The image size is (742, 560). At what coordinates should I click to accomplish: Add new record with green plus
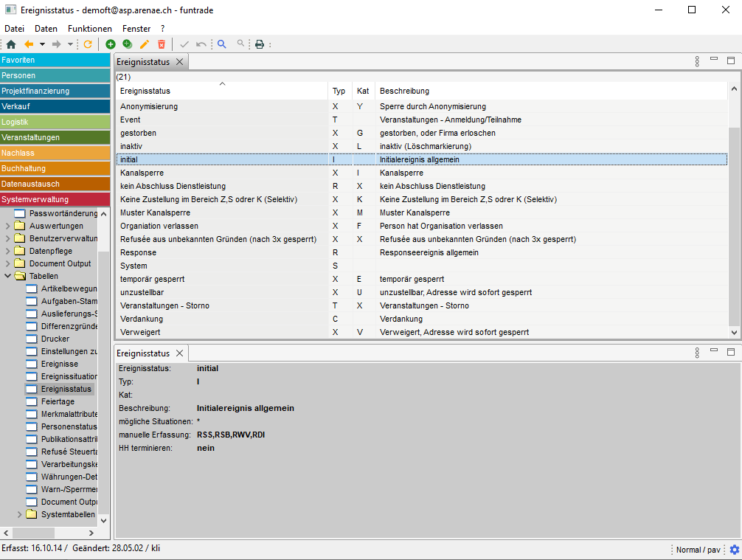coord(111,44)
